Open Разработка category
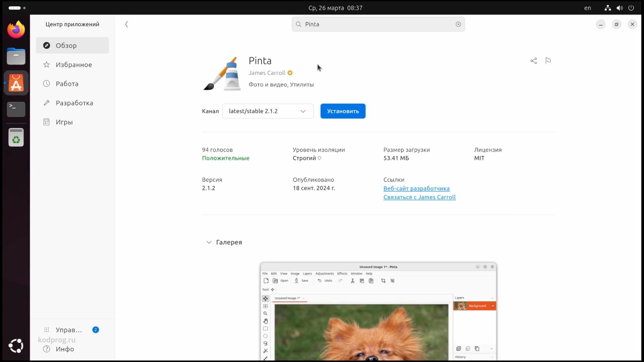 click(72, 103)
